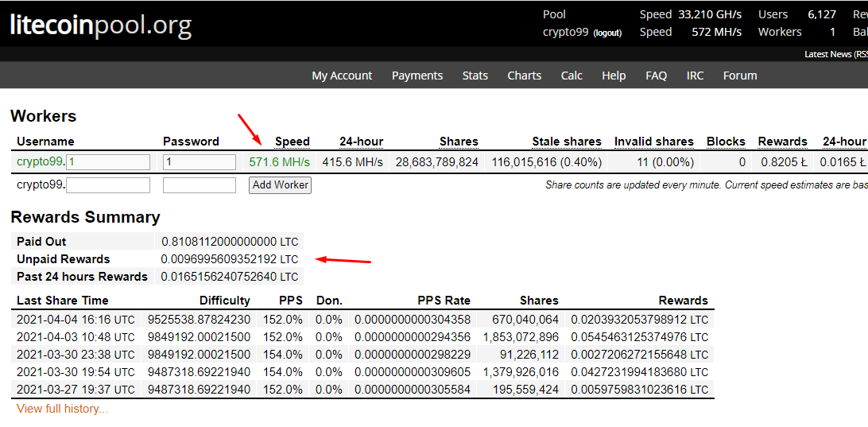
Task: Click the Unpaid Rewards amount 0.0096995609352192 LTC
Action: [x=229, y=259]
